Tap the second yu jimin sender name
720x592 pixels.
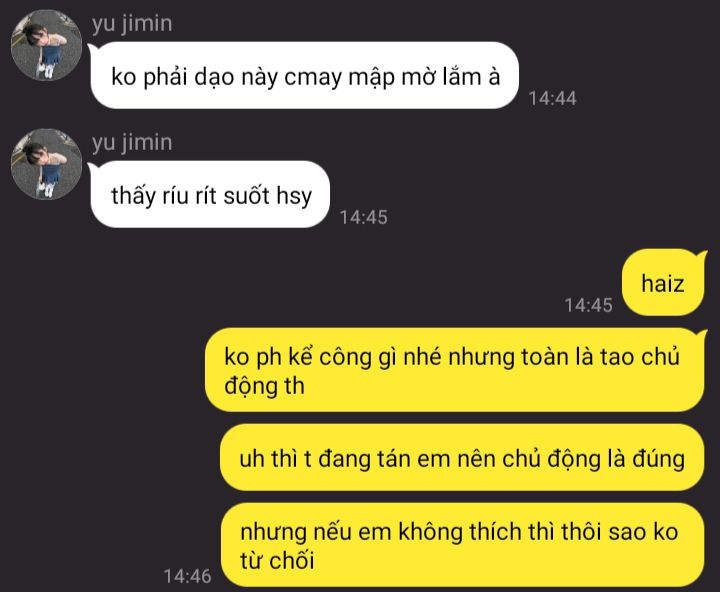point(132,143)
